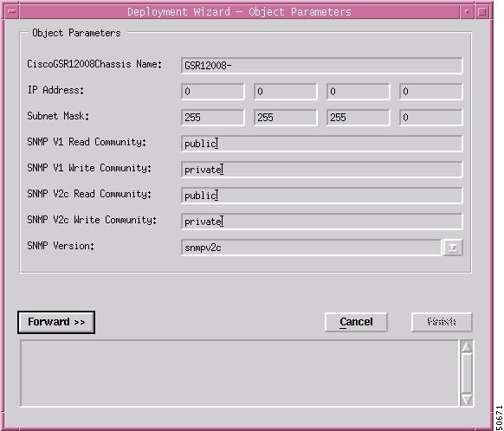Click the Forward >> button

tap(56, 322)
